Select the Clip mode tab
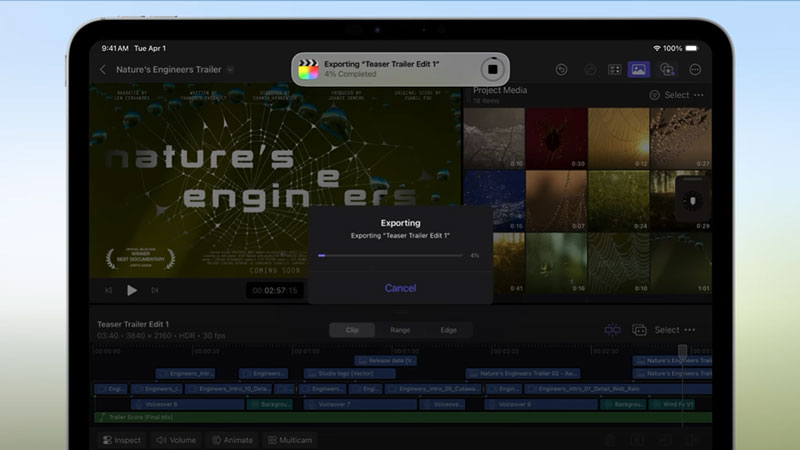Image resolution: width=800 pixels, height=450 pixels. 352,330
